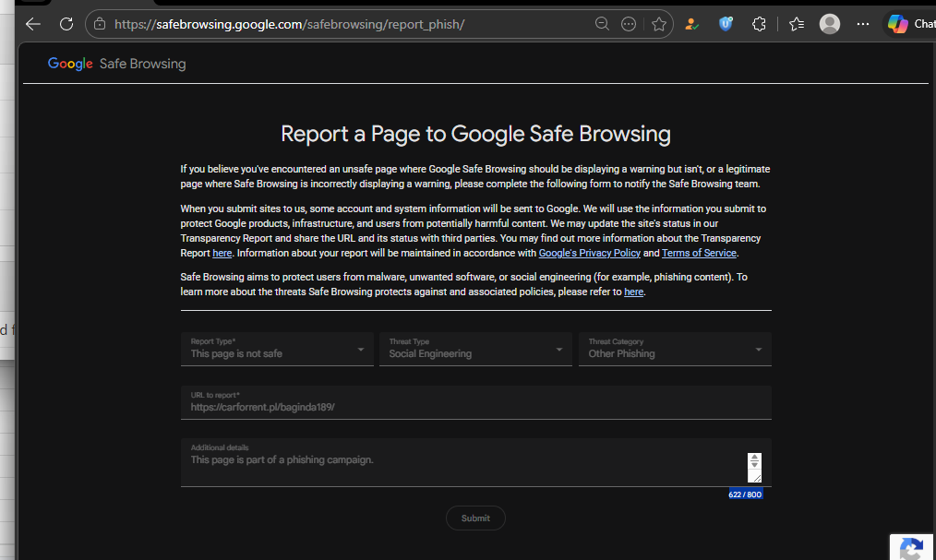Screen dimensions: 936x560
Task: Open the browser Settings and more menu
Action: click(863, 25)
